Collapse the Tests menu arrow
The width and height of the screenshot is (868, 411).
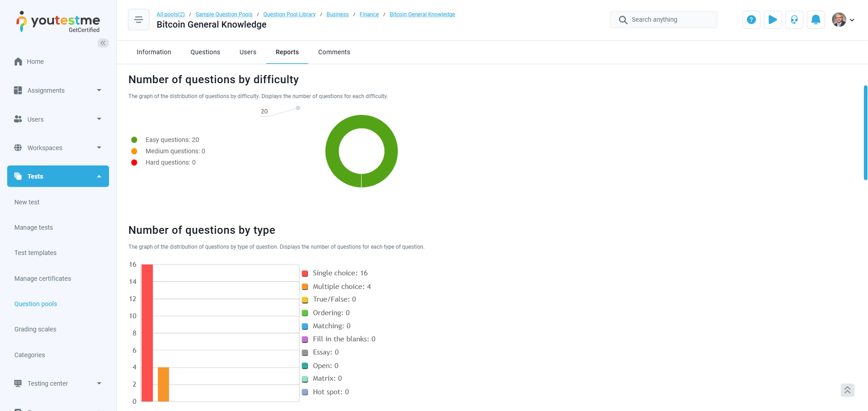coord(99,176)
